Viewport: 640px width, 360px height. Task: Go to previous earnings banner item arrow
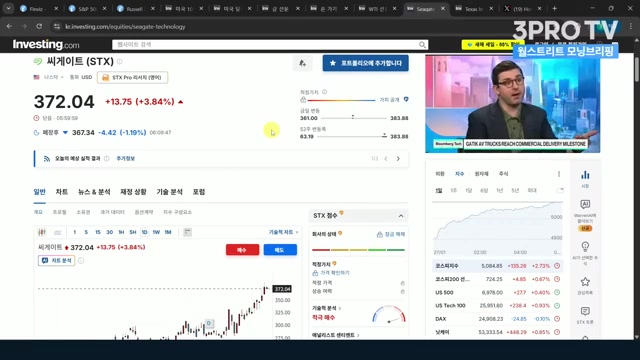tap(386, 159)
